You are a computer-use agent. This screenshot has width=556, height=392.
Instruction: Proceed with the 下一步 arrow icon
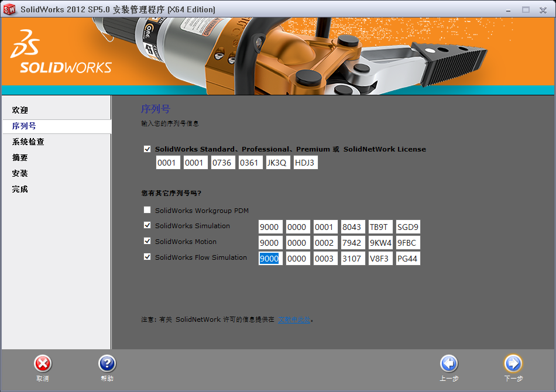513,364
